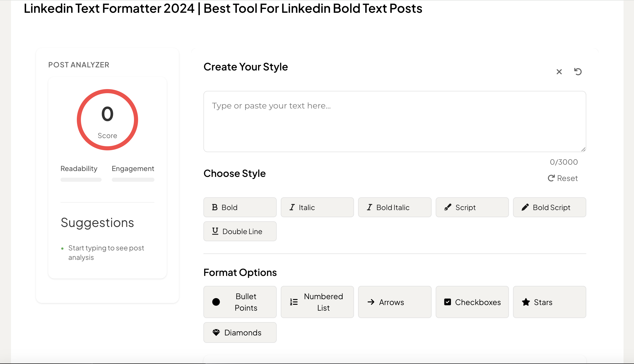Viewport: 634px width, 364px height.
Task: Click the Format Options heading
Action: click(x=240, y=273)
